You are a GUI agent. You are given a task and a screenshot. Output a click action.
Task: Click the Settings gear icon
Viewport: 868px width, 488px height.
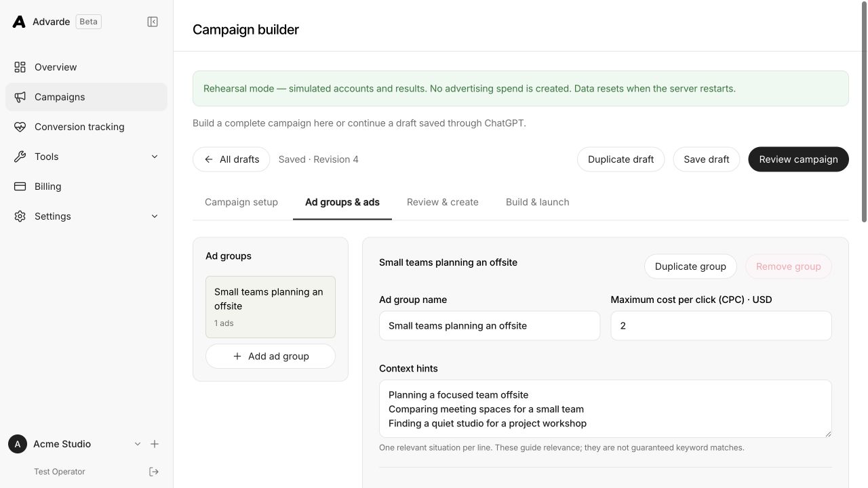(x=20, y=216)
